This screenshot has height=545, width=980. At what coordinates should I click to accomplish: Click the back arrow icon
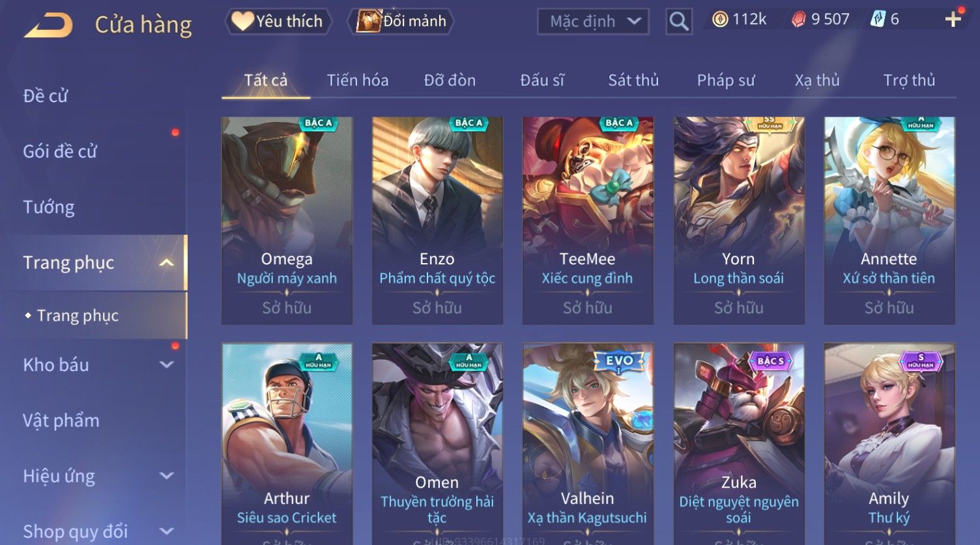48,25
